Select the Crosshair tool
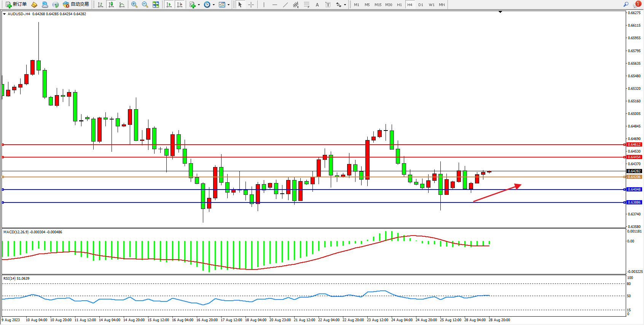Viewport: 644px width, 325px height. (251, 5)
